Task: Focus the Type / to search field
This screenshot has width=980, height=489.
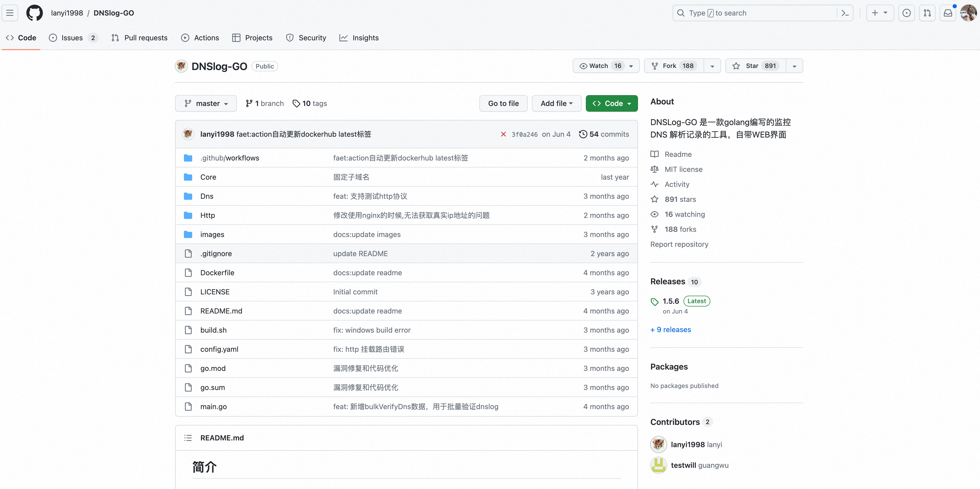Action: click(763, 13)
